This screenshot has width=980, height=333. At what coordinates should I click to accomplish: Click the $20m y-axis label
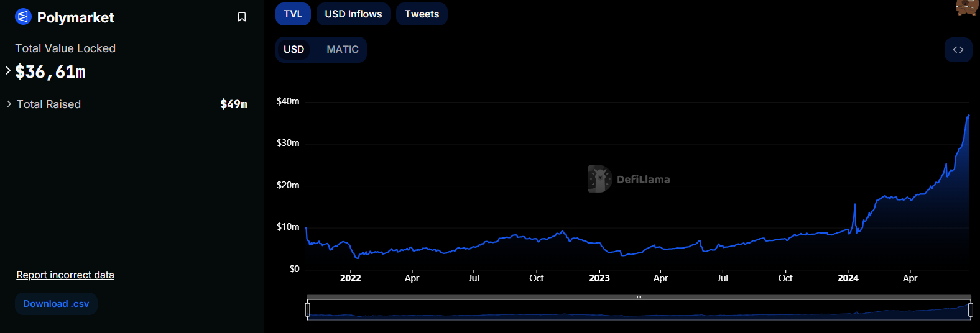(x=288, y=185)
